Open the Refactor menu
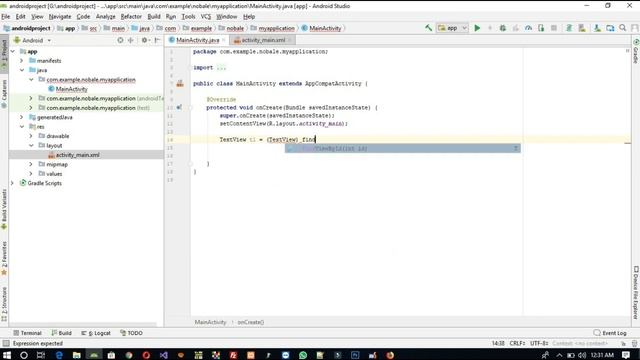Viewport: 640px width, 360px height. click(131, 17)
